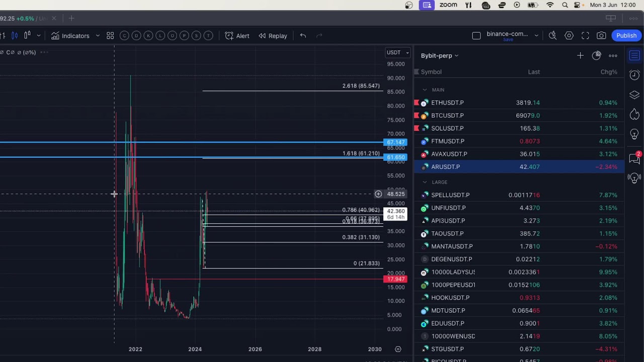Select FTMUSDT.P in watchlist
Screen dimensions: 644x362
tap(519, 141)
